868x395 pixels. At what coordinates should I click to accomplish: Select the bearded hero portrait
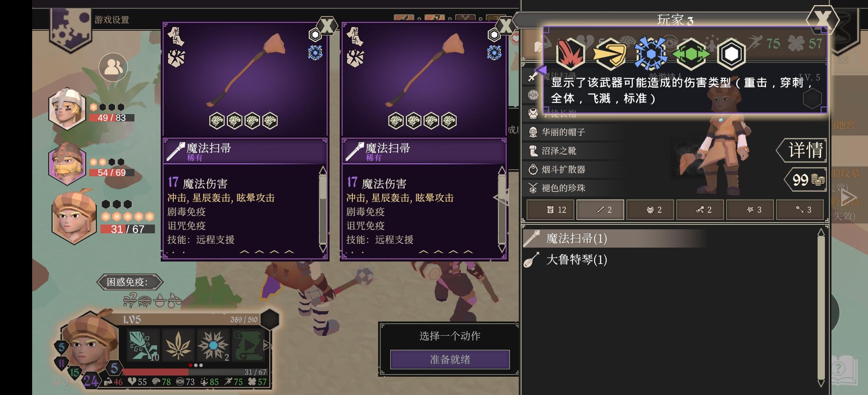[x=67, y=163]
